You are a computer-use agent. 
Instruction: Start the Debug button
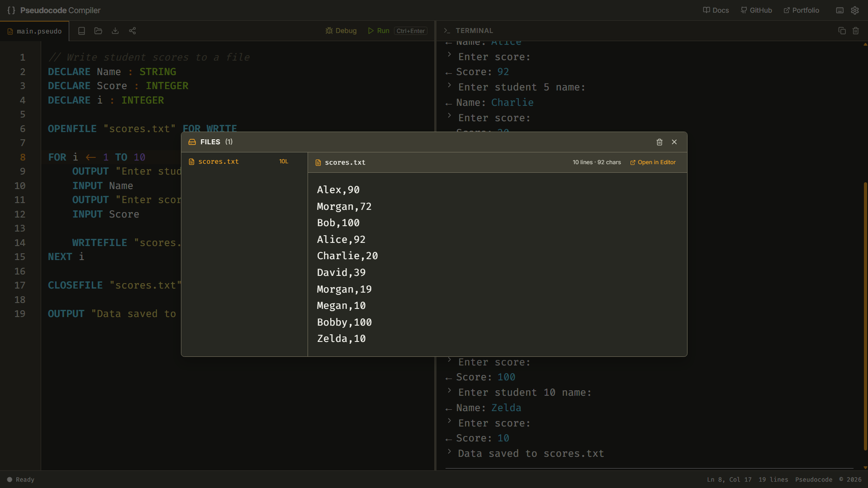tap(341, 31)
